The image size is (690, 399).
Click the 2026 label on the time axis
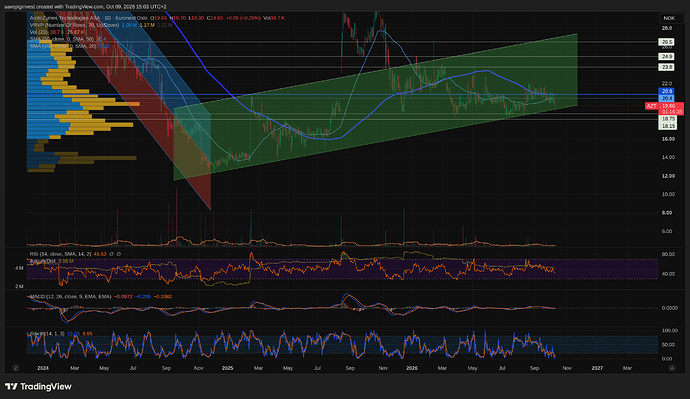point(411,368)
